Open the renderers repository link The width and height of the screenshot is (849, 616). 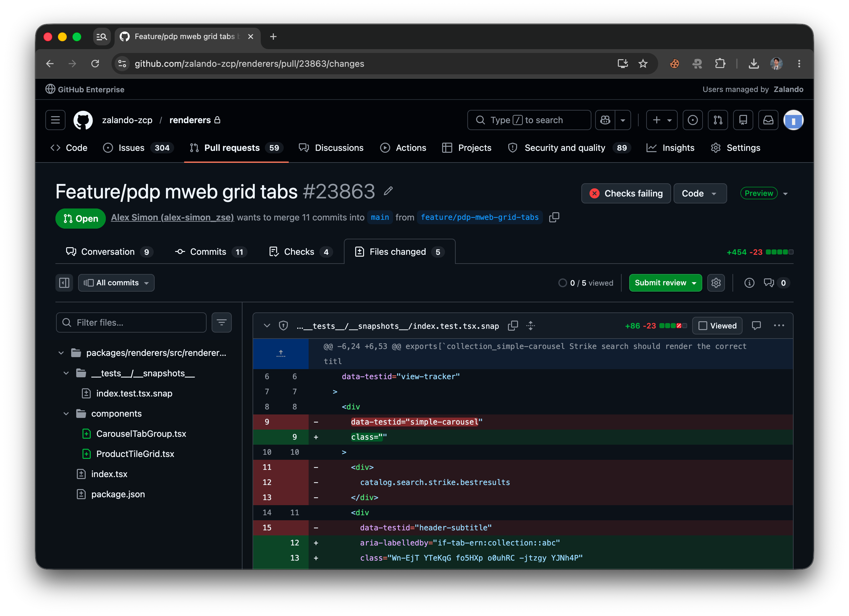click(x=190, y=120)
